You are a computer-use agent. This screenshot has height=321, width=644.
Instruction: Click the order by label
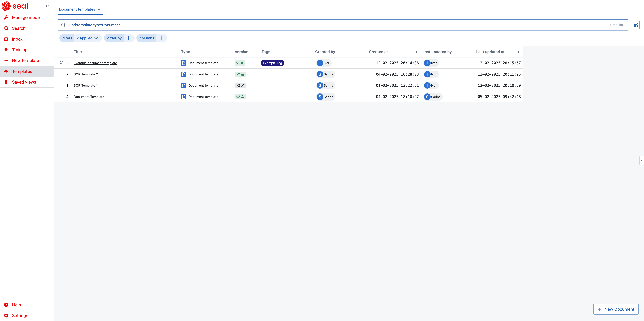pyautogui.click(x=114, y=38)
